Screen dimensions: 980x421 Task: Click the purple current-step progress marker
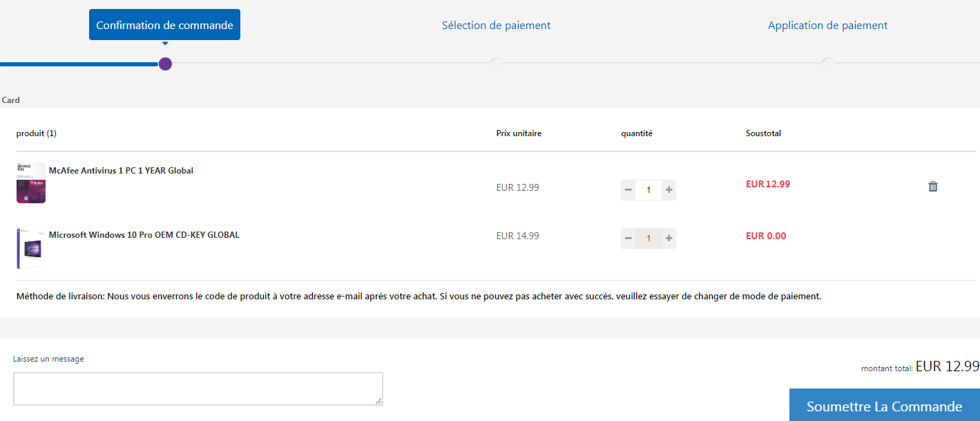(x=165, y=64)
